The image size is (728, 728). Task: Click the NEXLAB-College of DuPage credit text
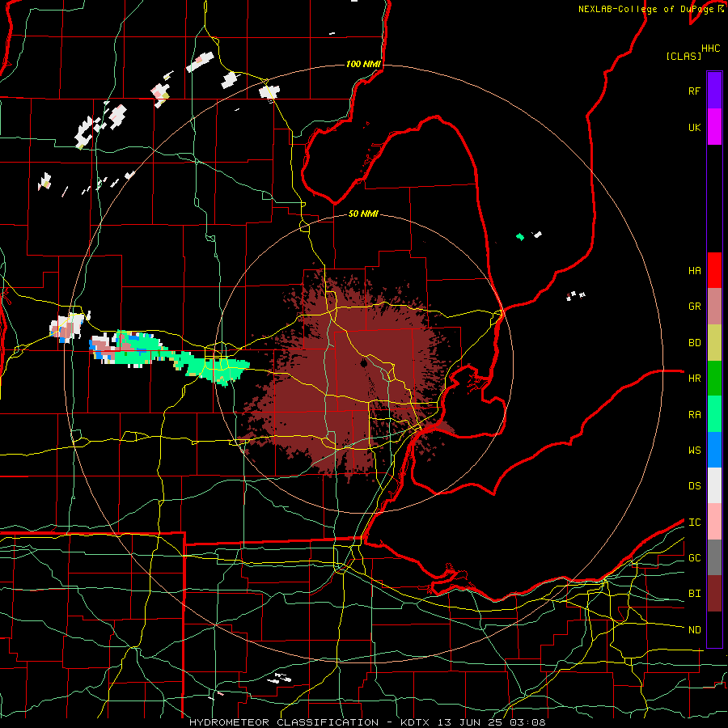click(x=645, y=9)
